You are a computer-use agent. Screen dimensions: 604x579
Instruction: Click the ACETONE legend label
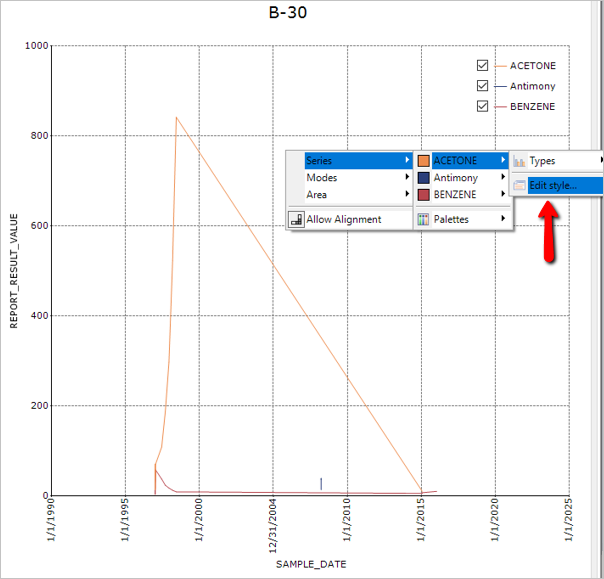[x=532, y=66]
